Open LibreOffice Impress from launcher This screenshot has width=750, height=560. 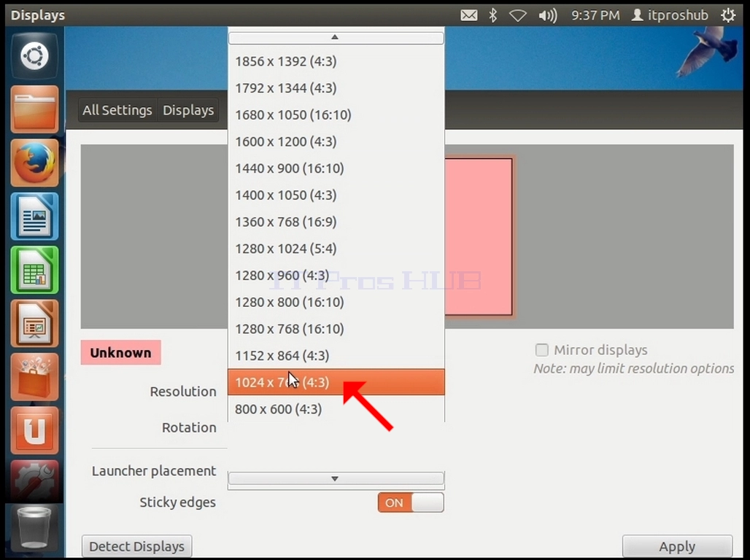[x=34, y=324]
